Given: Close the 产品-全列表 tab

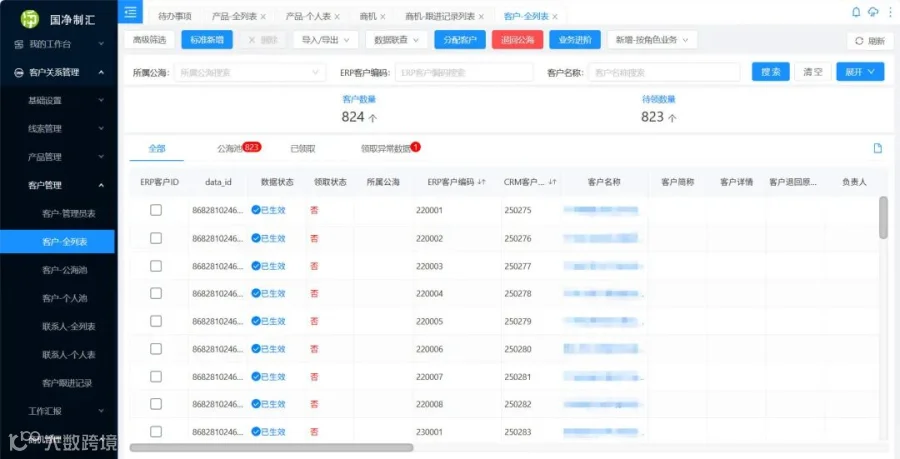Looking at the screenshot, I should pyautogui.click(x=263, y=17).
